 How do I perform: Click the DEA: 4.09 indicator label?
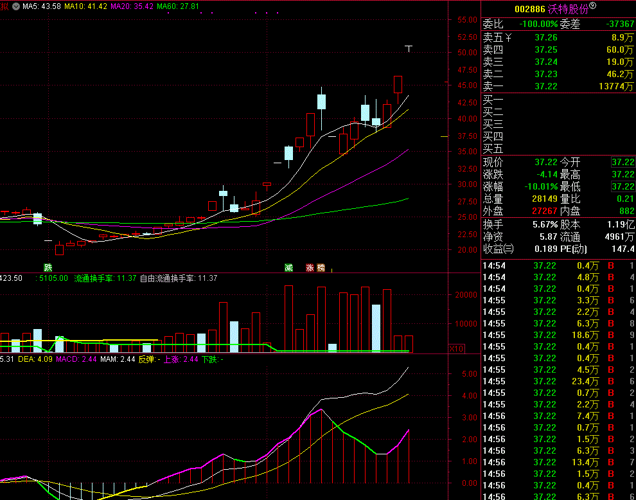pos(35,359)
